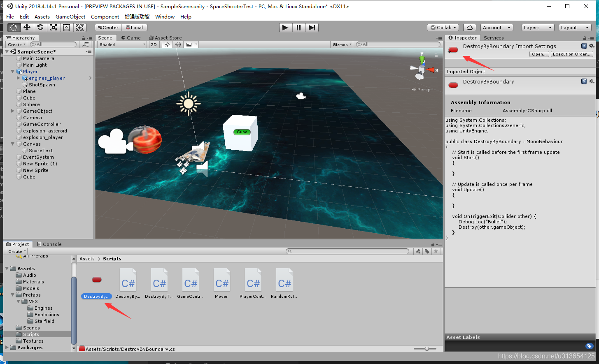The height and width of the screenshot is (364, 599).
Task: Open the Assets menu
Action: 42,16
